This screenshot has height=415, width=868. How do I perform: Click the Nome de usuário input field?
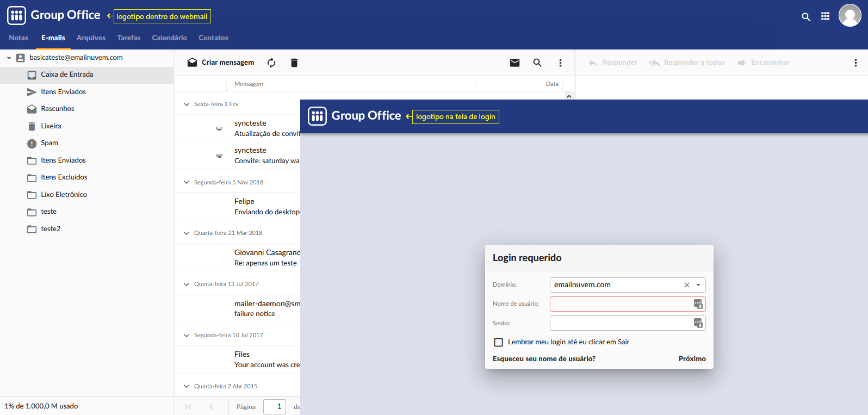[620, 304]
